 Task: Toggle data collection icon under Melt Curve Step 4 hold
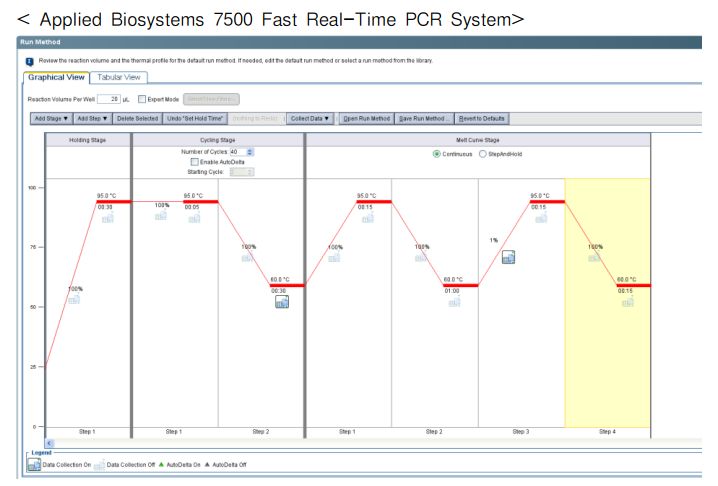627,302
